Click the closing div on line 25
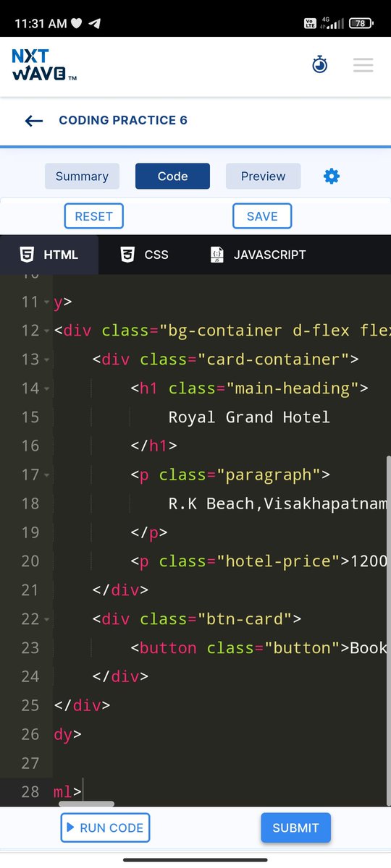 click(x=82, y=705)
